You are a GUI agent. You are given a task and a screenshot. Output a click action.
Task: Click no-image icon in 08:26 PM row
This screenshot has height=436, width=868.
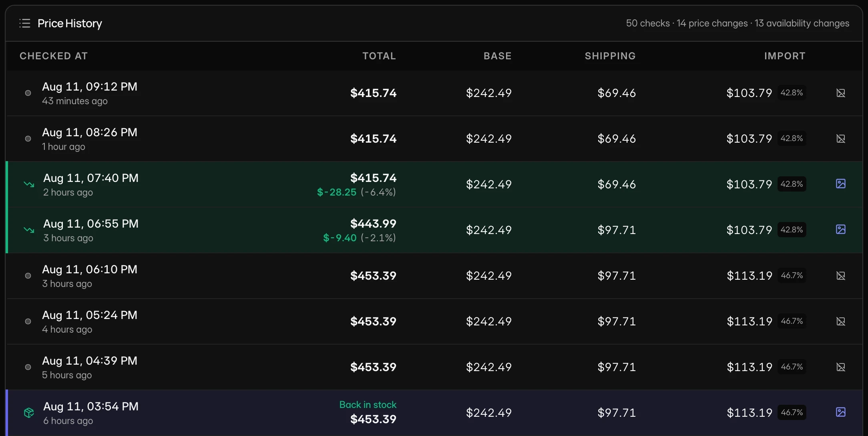(x=841, y=139)
